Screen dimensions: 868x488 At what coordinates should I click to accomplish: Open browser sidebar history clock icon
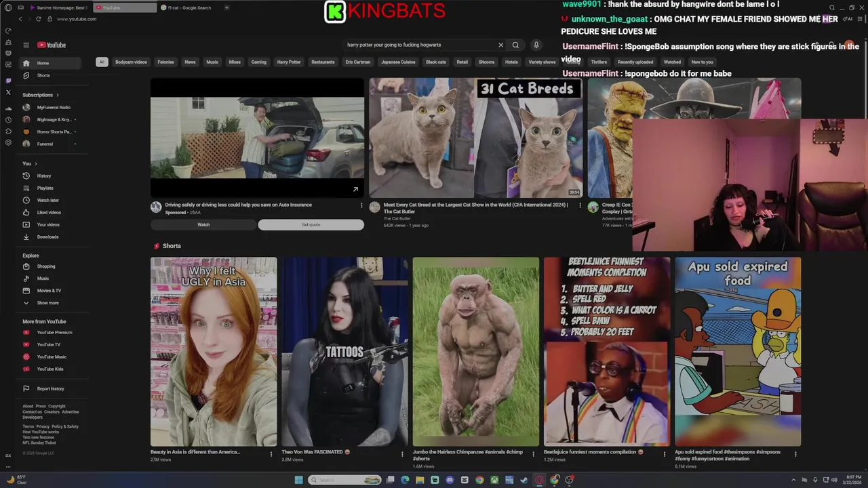click(8, 120)
